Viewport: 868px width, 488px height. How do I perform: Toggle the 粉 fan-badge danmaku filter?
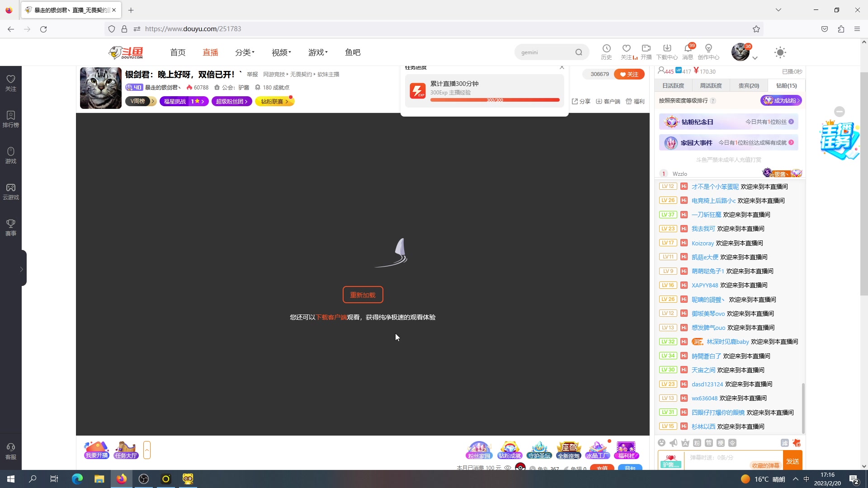697,444
